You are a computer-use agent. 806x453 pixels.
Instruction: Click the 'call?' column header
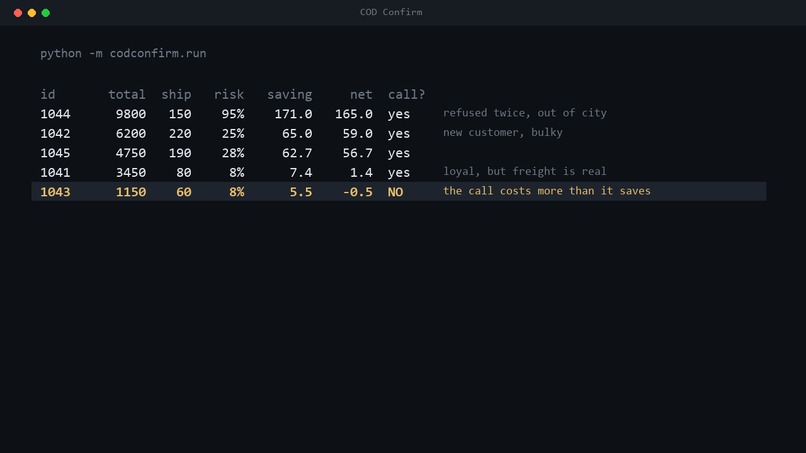pyautogui.click(x=407, y=95)
